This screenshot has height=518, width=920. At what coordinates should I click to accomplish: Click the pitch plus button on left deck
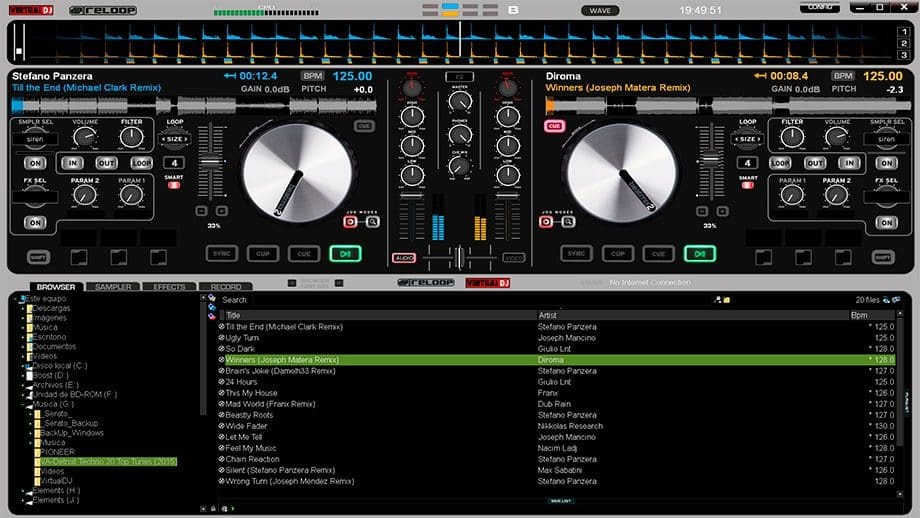point(222,211)
